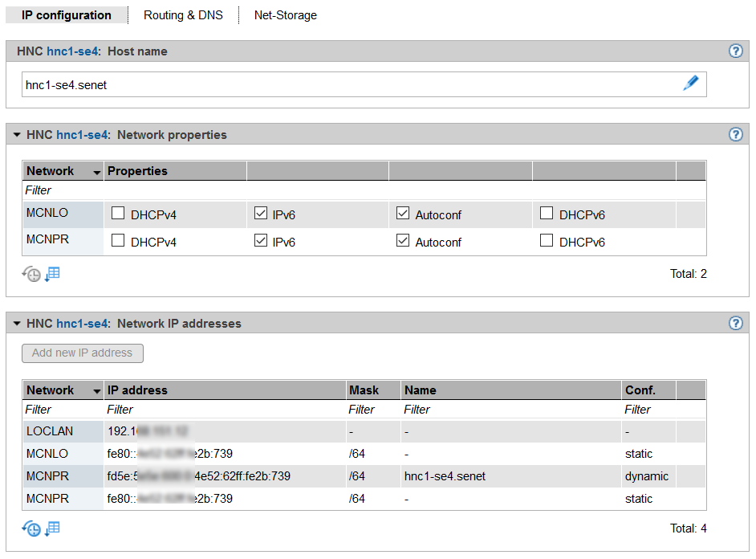Open the Net-Storage tab
The image size is (756, 559).
point(285,15)
